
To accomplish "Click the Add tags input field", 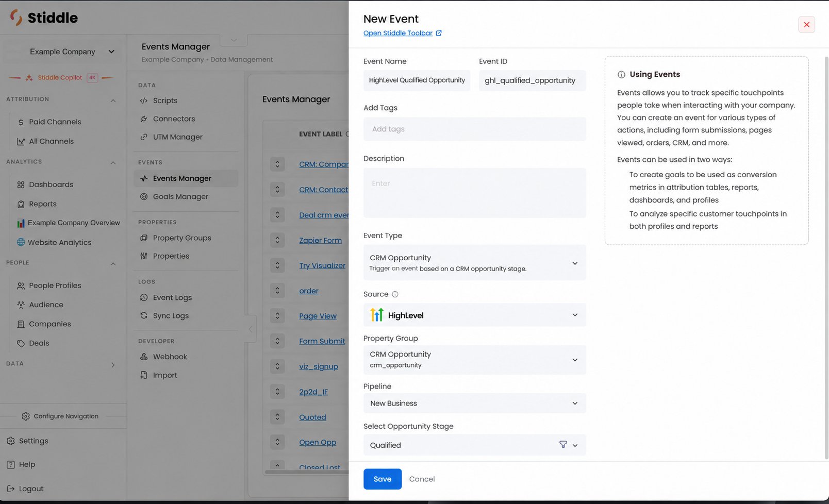I will click(x=474, y=129).
